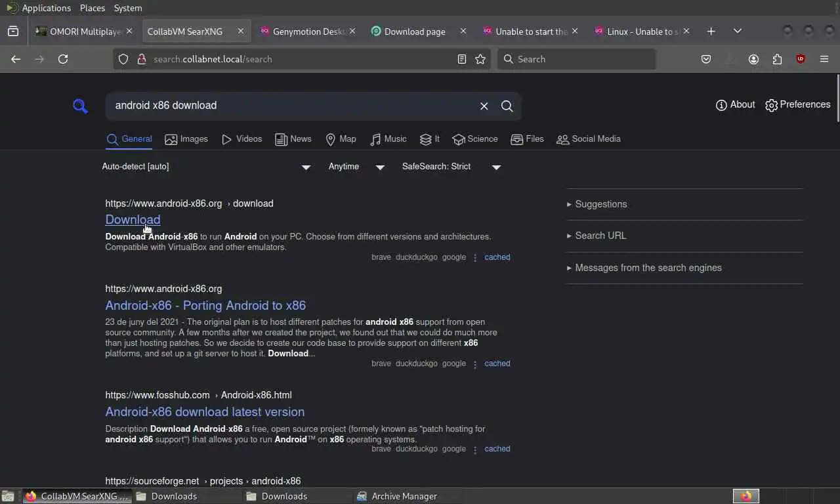Viewport: 840px width, 504px height.
Task: Open the uBlock Origin extension icon
Action: click(801, 59)
